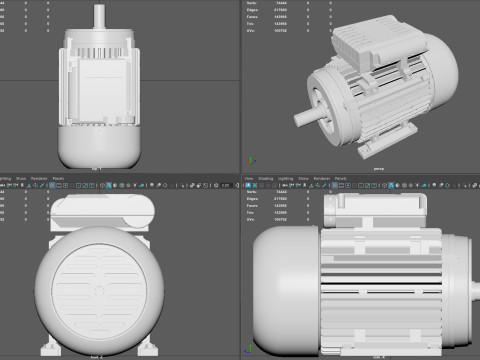Toggle screen space ambient occlusion front view
Viewport: 480px width, 360px height.
click(152, 185)
